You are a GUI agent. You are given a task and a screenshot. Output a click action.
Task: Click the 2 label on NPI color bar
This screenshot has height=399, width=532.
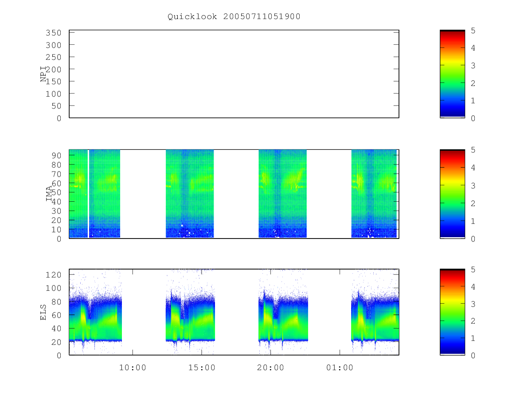tap(473, 83)
